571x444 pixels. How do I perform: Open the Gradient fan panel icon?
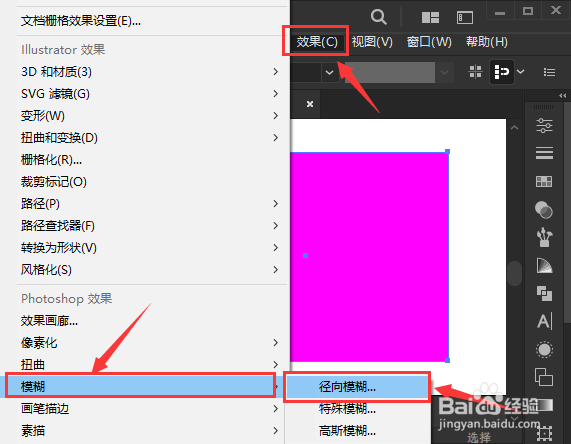[x=544, y=265]
